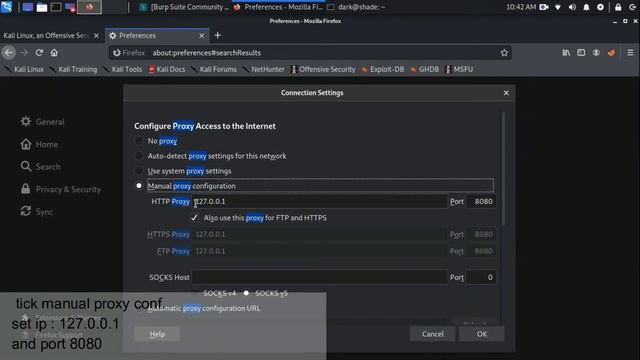Open Kali Training bookmark
The height and width of the screenshot is (360, 640).
pyautogui.click(x=73, y=69)
